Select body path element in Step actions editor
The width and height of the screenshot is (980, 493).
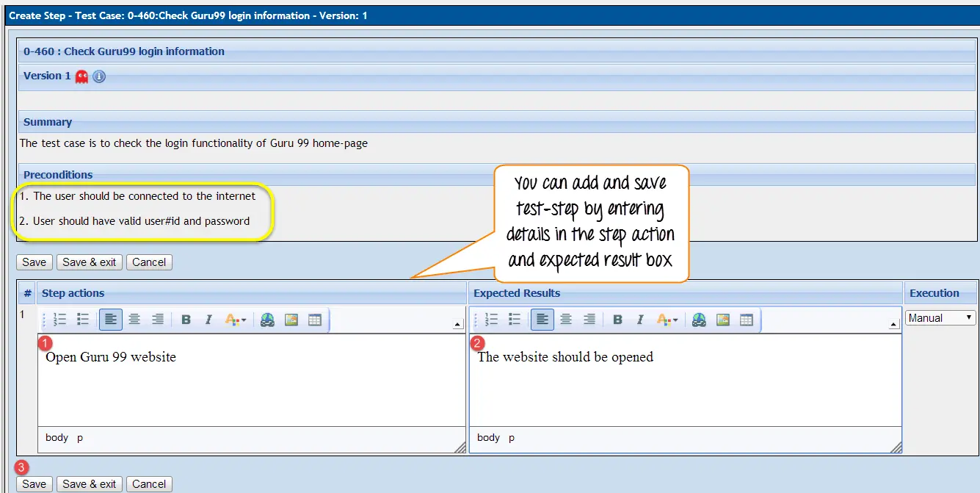pyautogui.click(x=57, y=438)
